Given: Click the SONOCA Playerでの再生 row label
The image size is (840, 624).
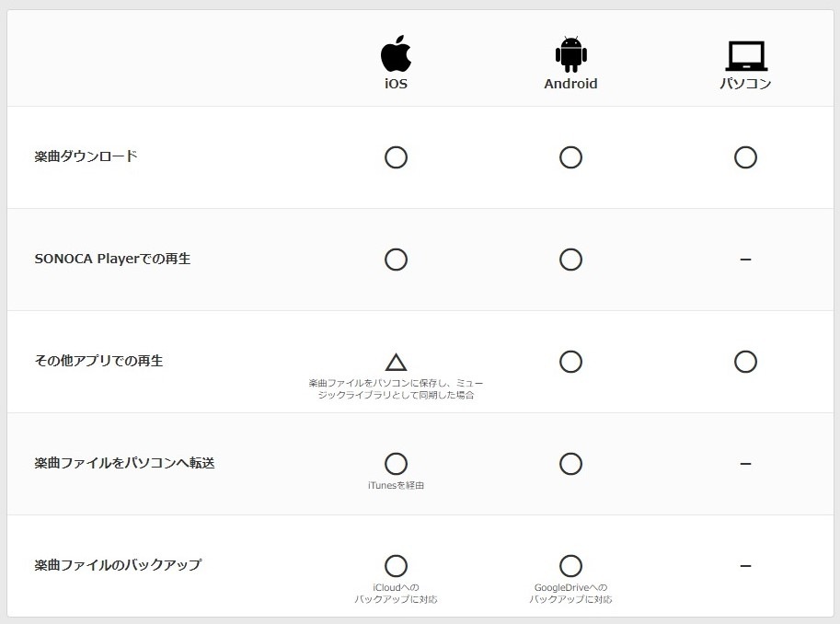Looking at the screenshot, I should click(112, 259).
